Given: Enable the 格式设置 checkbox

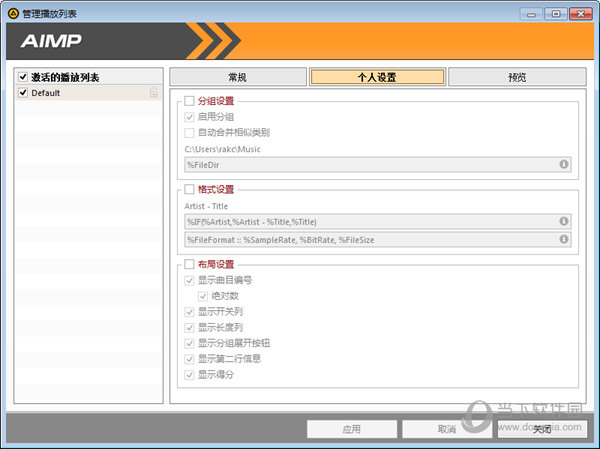Looking at the screenshot, I should pyautogui.click(x=189, y=189).
